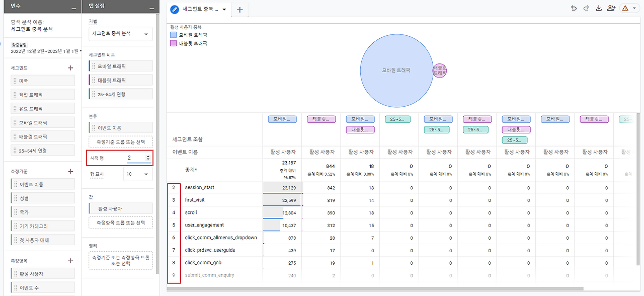Click the Redo icon in the toolbar
644x296 pixels.
pyautogui.click(x=586, y=9)
